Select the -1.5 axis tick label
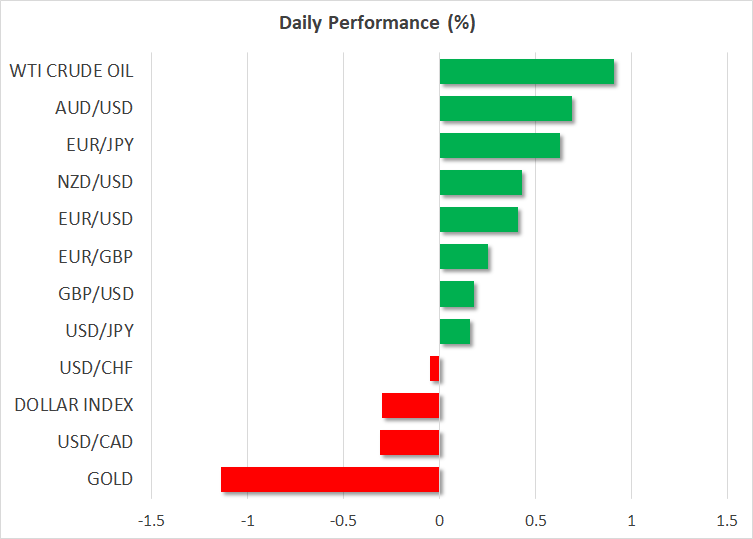This screenshot has height=539, width=753. point(151,520)
